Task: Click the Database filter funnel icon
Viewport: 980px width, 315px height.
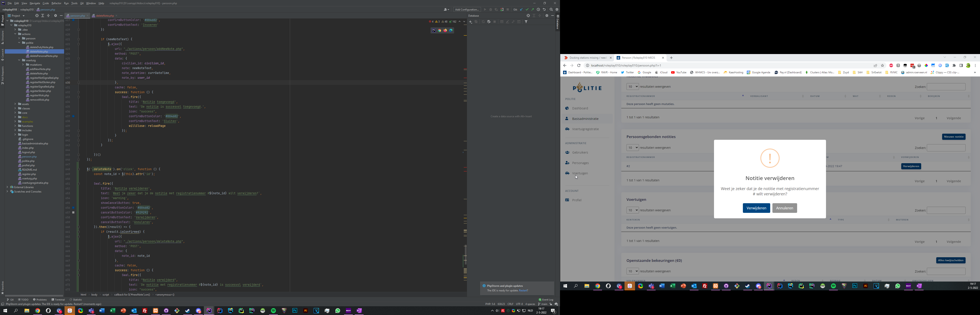Action: [x=526, y=22]
